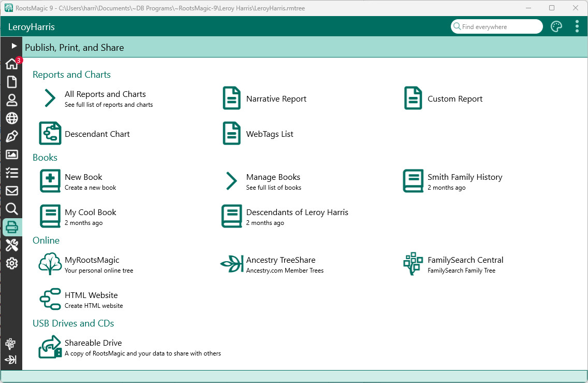Open the Tasks checklist sidebar icon
This screenshot has width=588, height=383.
[11, 173]
